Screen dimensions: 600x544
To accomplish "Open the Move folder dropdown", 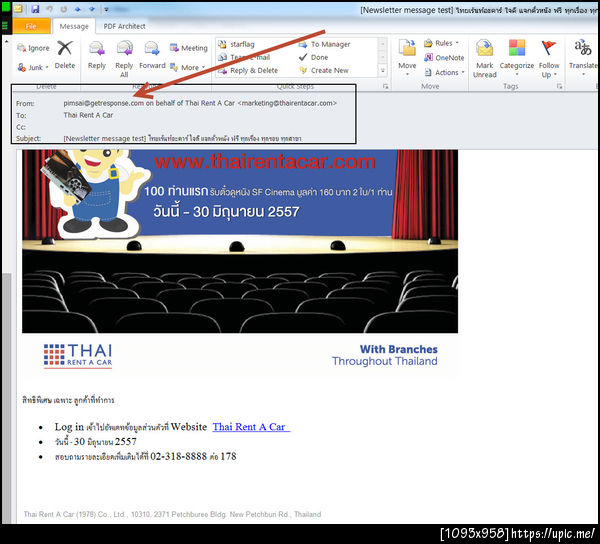I will tap(407, 57).
